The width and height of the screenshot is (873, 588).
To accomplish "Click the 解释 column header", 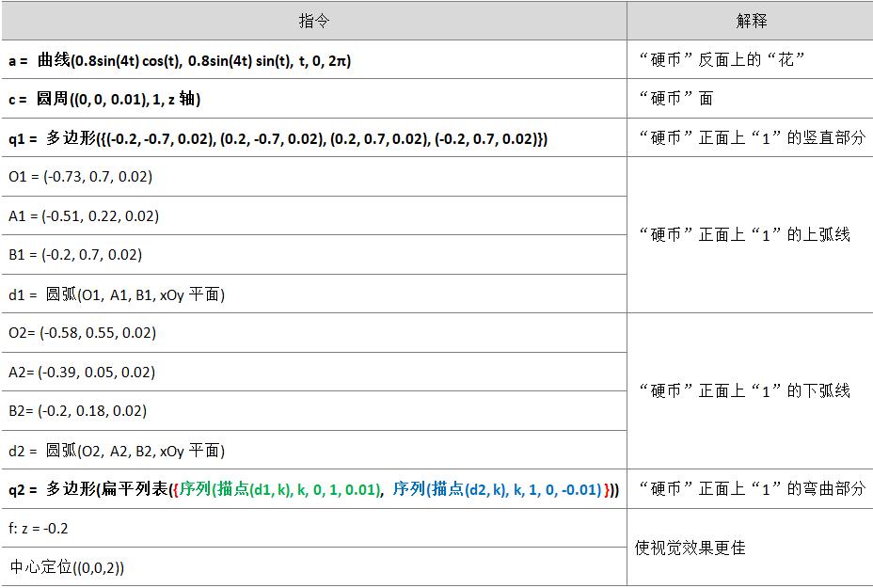I will coord(748,18).
